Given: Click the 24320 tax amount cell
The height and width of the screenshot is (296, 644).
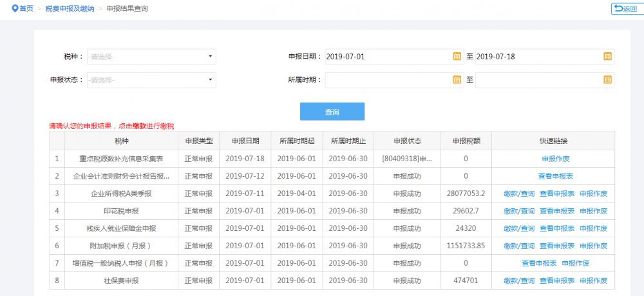Looking at the screenshot, I should (x=466, y=228).
